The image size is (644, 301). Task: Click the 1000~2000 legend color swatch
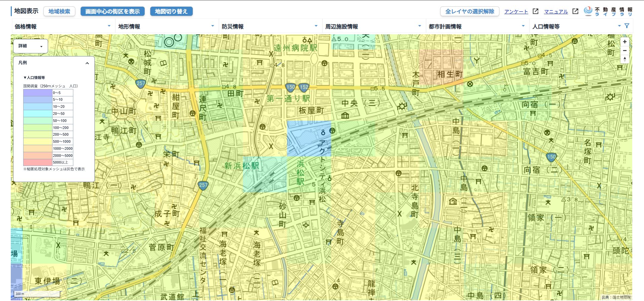point(38,148)
